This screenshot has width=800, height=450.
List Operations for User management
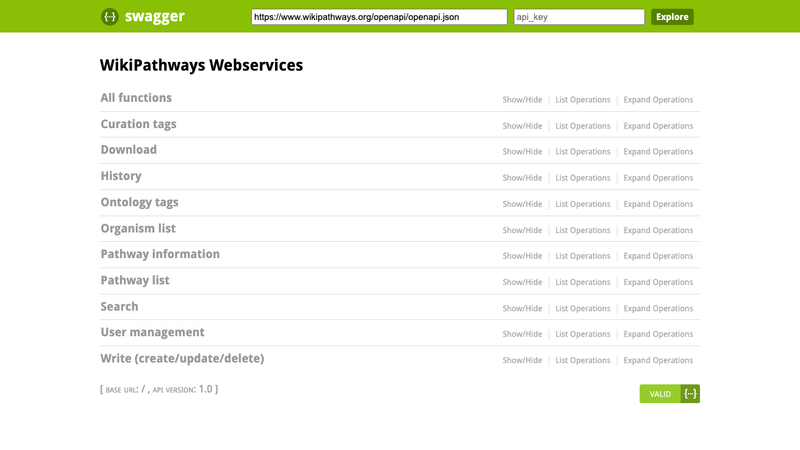coord(583,334)
